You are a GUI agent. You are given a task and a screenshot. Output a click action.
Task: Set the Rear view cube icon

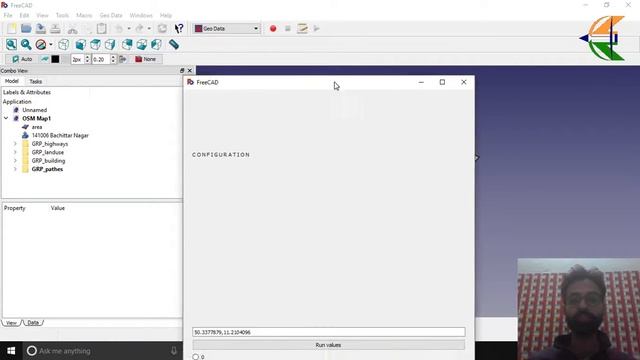tap(127, 44)
